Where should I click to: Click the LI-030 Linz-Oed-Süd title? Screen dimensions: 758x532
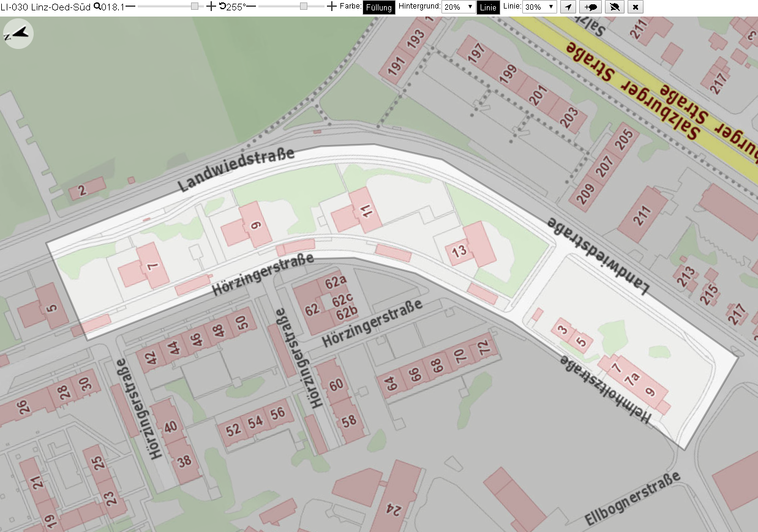[45, 7]
